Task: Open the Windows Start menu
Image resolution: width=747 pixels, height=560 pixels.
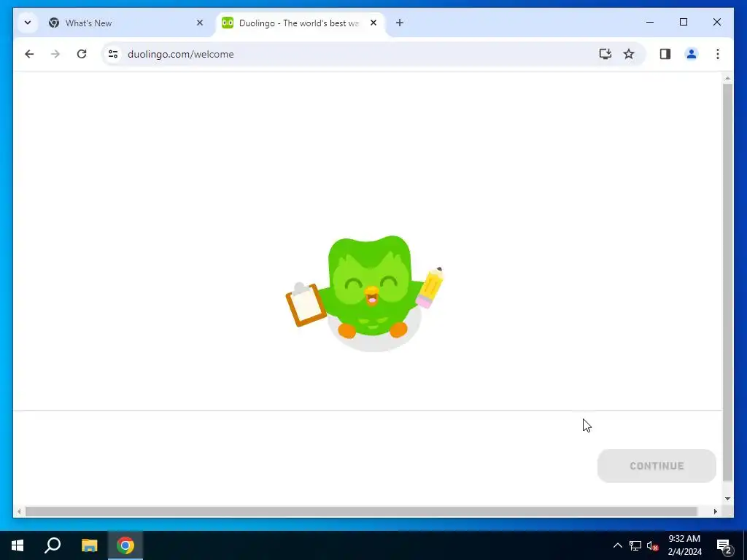Action: tap(18, 545)
